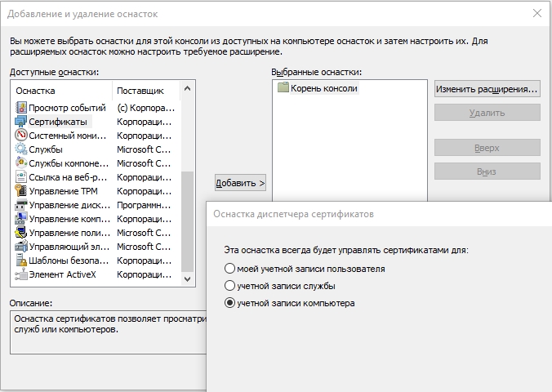Select учетной записи компьютера radio button
This screenshot has width=552, height=392.
(229, 303)
